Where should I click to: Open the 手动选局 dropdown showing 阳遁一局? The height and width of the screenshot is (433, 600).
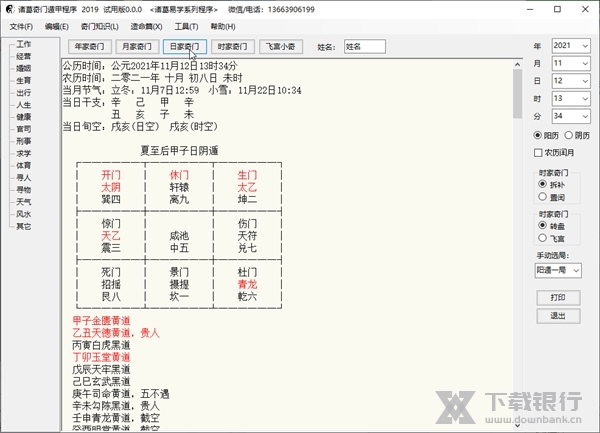(x=558, y=270)
